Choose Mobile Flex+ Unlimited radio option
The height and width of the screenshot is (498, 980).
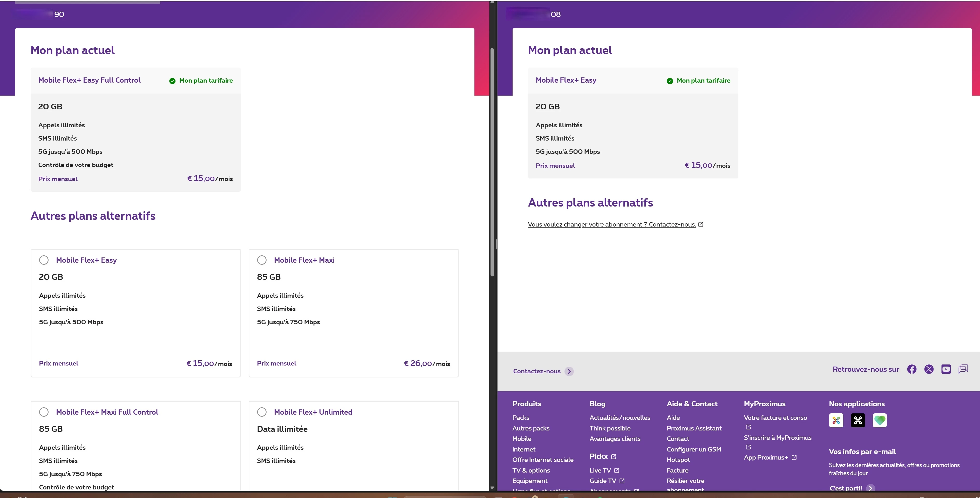(262, 412)
